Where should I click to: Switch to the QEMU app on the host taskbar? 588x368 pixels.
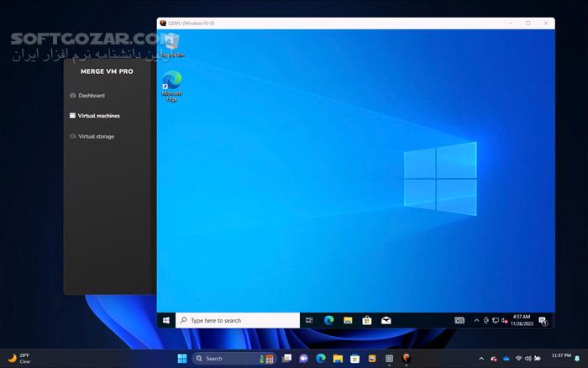tap(406, 359)
